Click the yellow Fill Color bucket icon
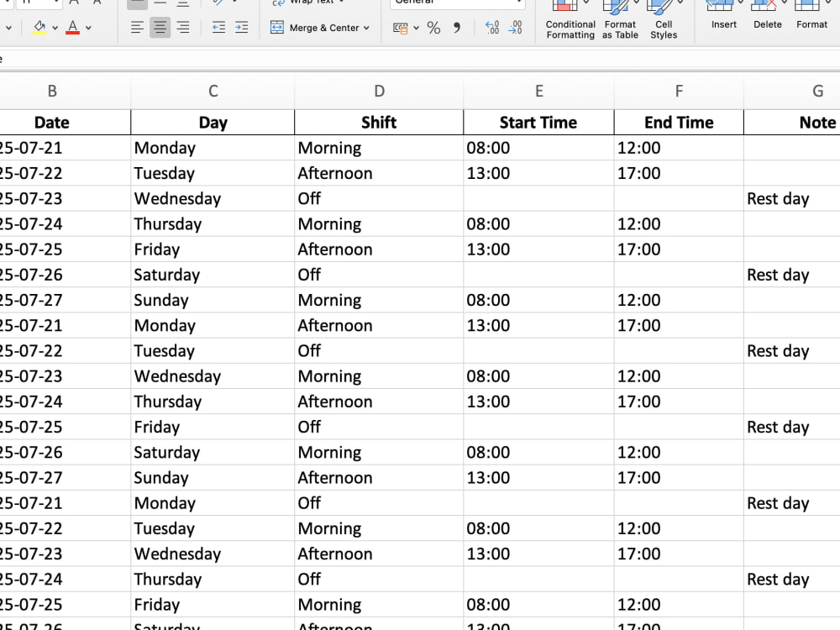 (x=39, y=28)
